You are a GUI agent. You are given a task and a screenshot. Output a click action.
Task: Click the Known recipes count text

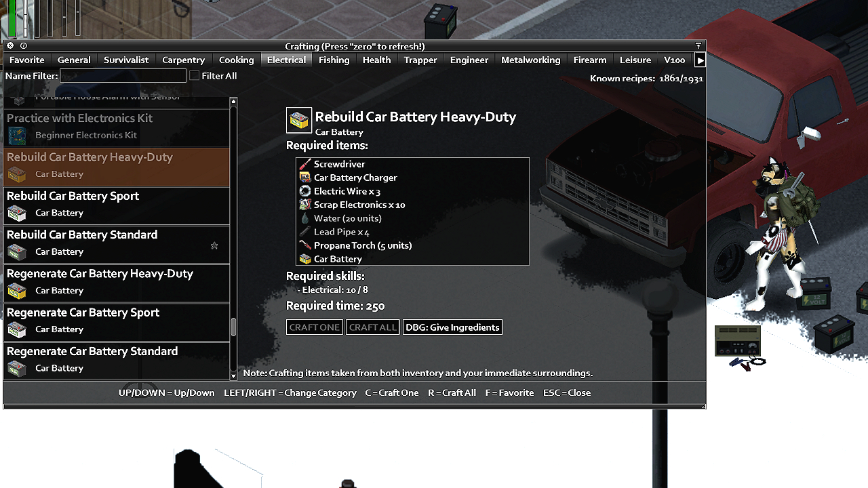(x=647, y=79)
